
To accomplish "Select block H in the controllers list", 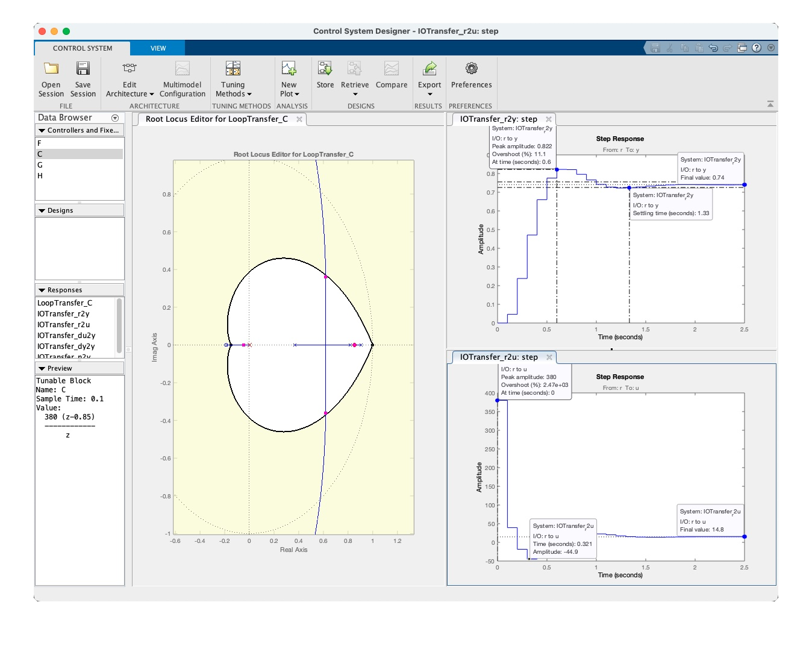I will (x=79, y=176).
